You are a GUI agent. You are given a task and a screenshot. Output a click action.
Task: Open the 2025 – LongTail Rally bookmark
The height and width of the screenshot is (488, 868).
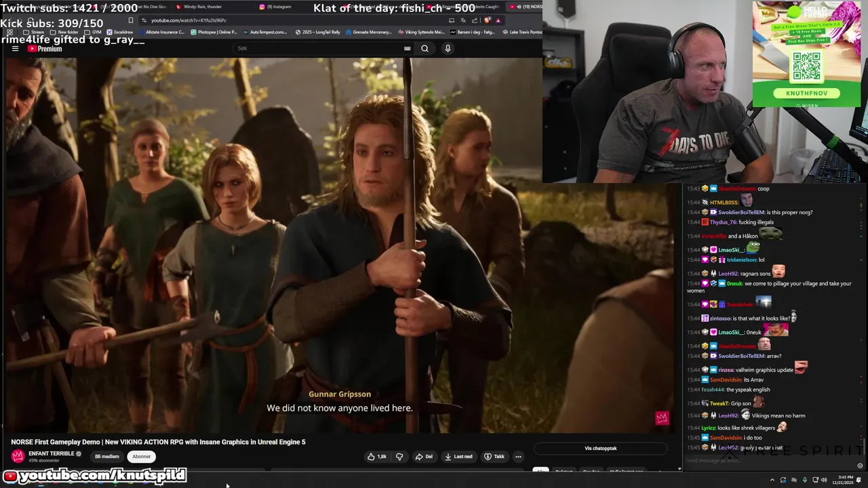click(317, 32)
